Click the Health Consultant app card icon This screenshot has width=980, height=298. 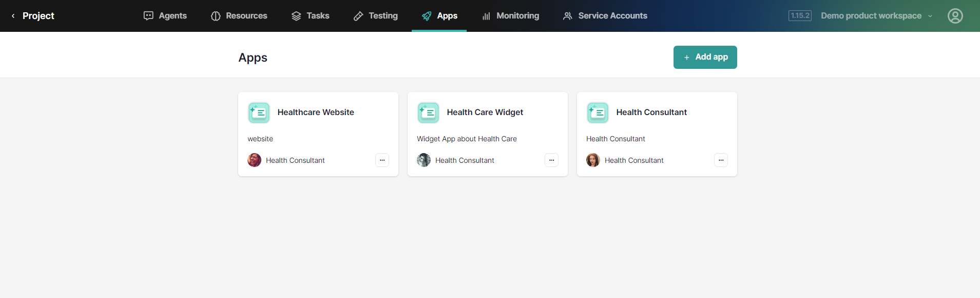598,113
